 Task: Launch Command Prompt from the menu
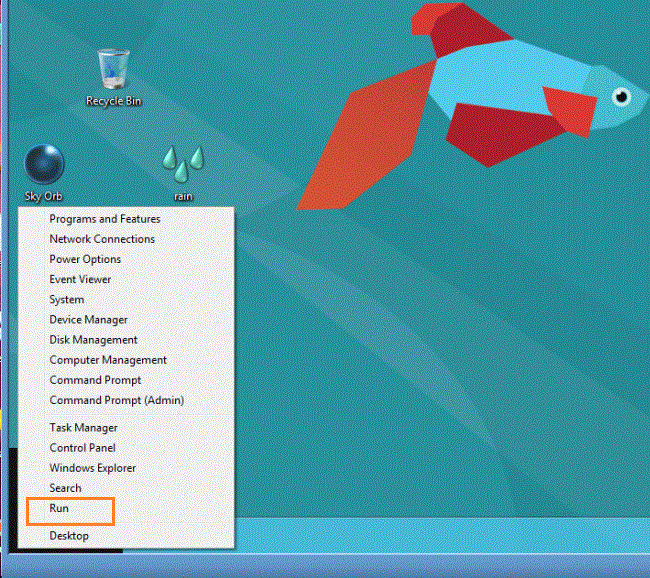126,380
